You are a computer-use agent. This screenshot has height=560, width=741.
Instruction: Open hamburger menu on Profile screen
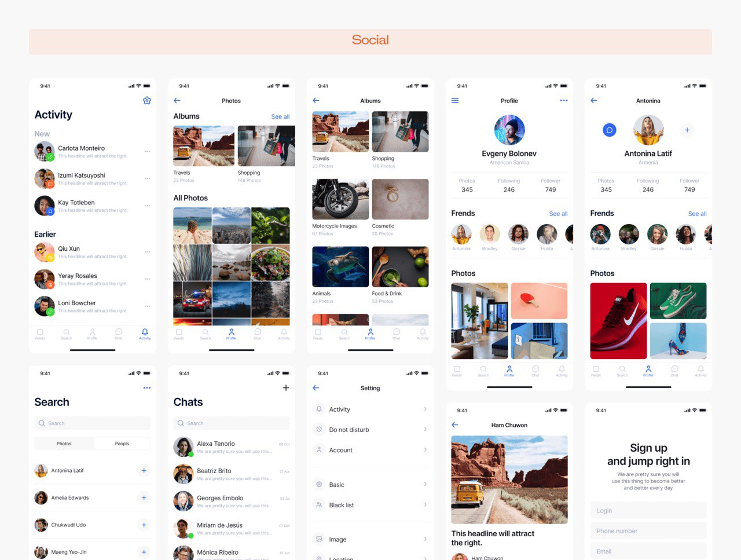(455, 101)
